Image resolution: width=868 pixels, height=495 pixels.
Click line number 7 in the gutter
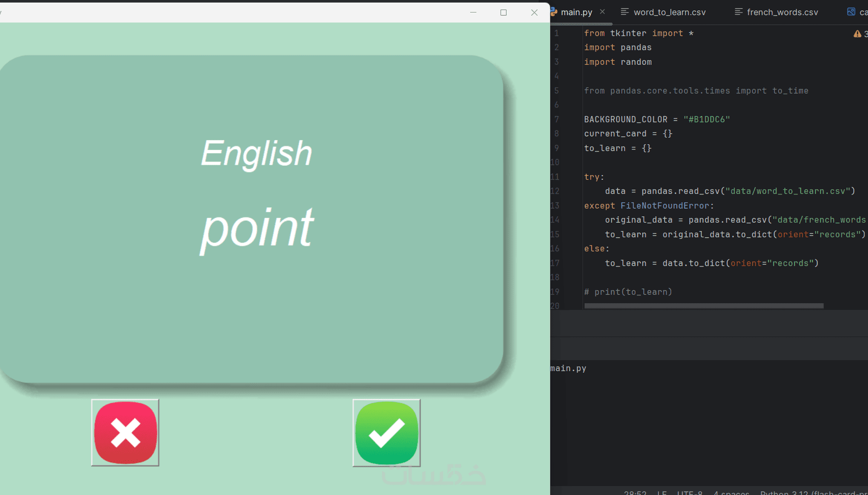click(557, 119)
